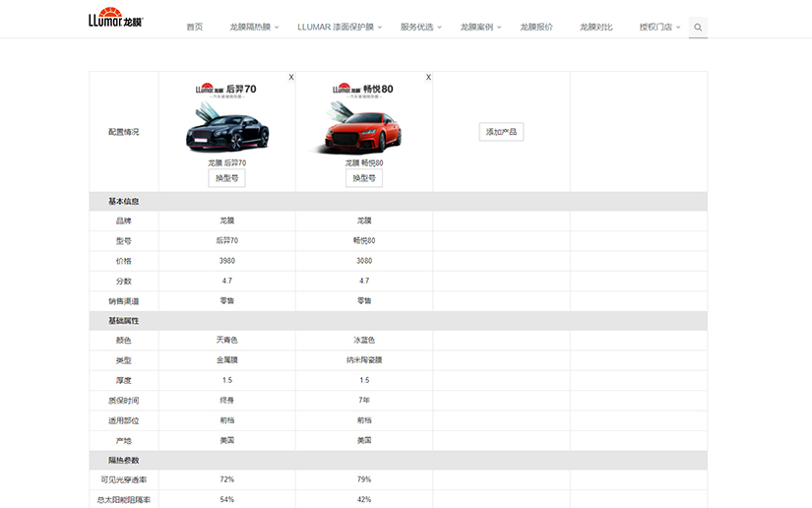Click the 适用部位 row label
Viewport: 812px width, 508px height.
(123, 420)
